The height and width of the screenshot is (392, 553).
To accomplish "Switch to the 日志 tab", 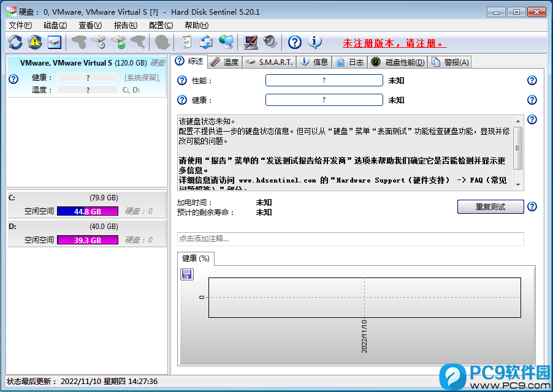I will 349,62.
